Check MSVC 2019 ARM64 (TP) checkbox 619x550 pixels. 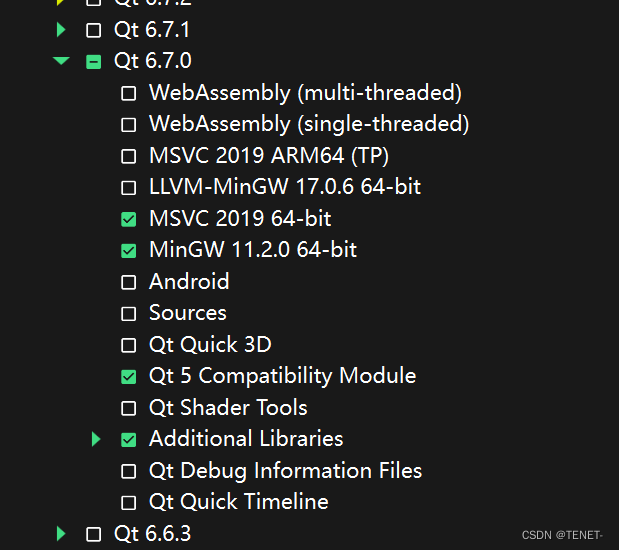(128, 156)
